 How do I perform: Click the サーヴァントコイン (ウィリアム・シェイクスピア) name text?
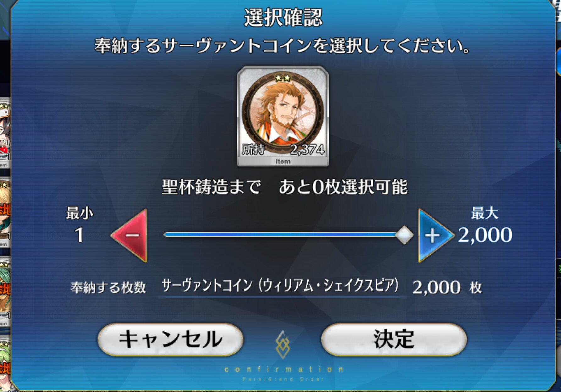click(280, 286)
